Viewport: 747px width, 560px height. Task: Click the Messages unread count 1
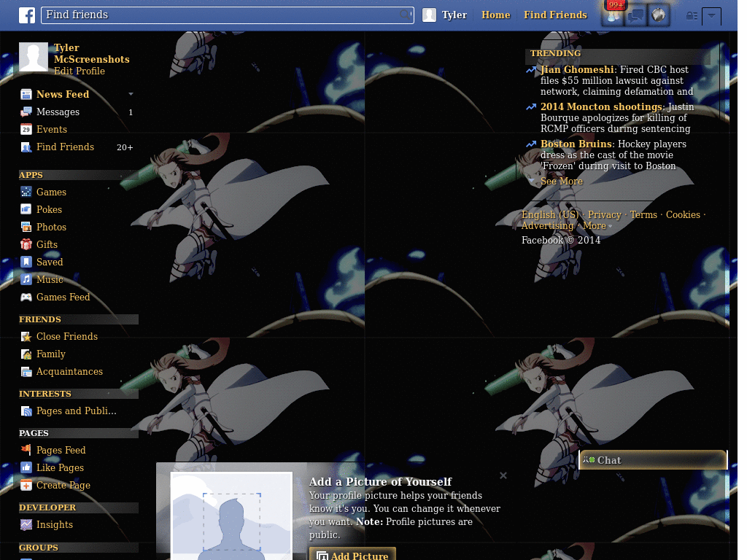131,112
